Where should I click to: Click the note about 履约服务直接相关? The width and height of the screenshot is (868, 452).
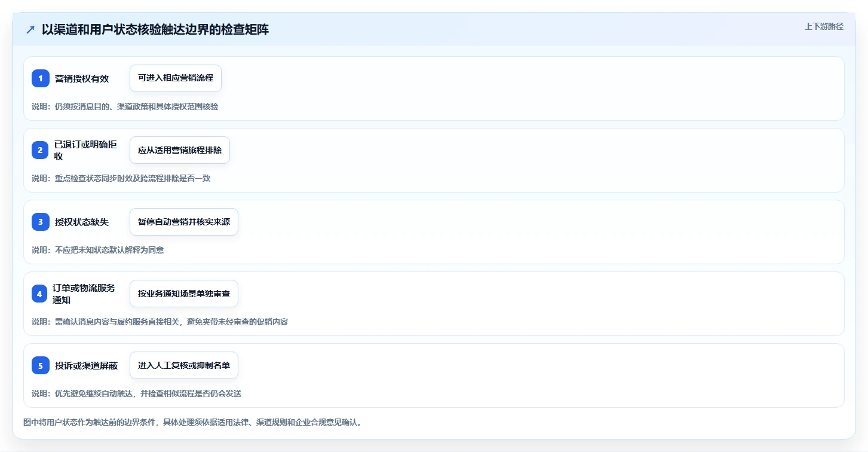[x=160, y=322]
